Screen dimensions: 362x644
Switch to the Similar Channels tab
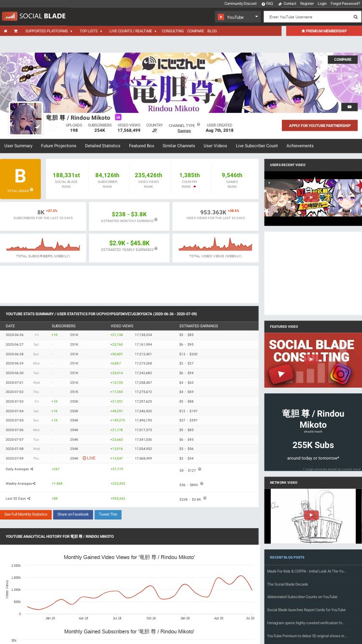click(x=179, y=146)
